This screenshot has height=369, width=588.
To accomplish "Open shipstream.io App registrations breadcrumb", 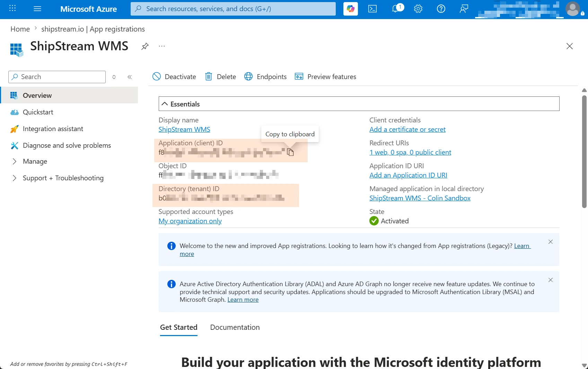I will [93, 29].
